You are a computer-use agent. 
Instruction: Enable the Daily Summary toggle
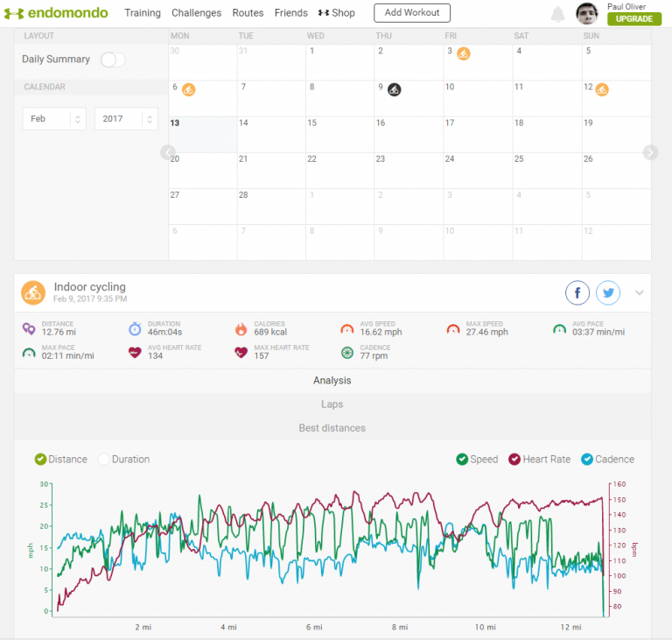click(113, 60)
